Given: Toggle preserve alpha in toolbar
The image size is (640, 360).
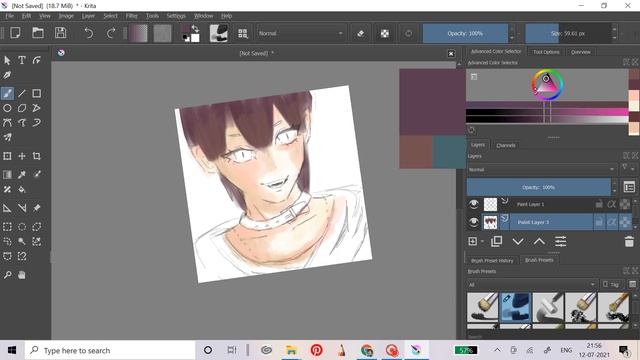Looking at the screenshot, I should 385,33.
